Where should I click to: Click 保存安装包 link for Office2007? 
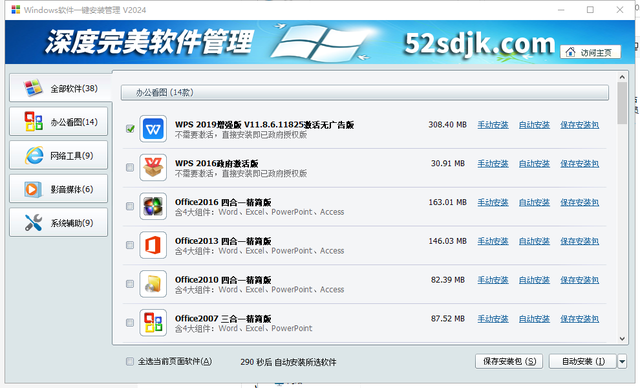click(x=580, y=319)
